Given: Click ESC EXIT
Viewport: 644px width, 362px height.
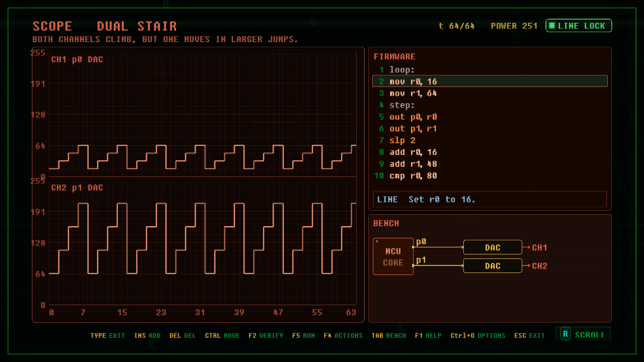Looking at the screenshot, I should click(x=529, y=335).
